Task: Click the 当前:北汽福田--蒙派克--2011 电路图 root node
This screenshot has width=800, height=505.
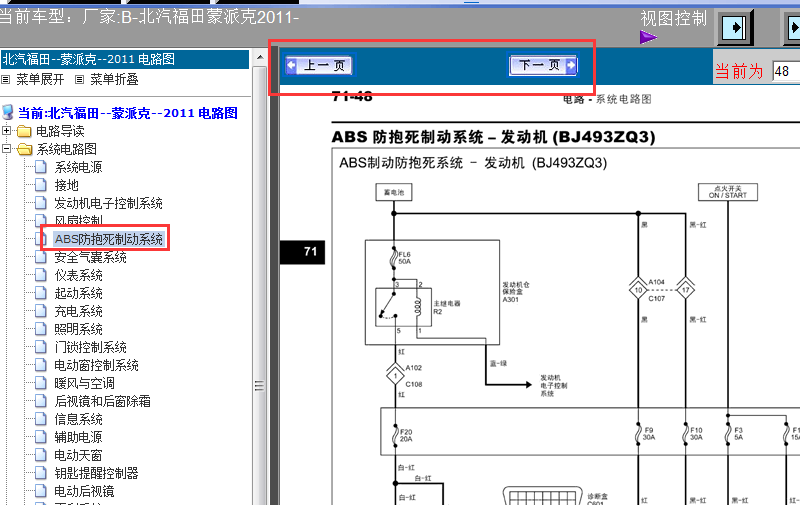Action: click(x=128, y=113)
